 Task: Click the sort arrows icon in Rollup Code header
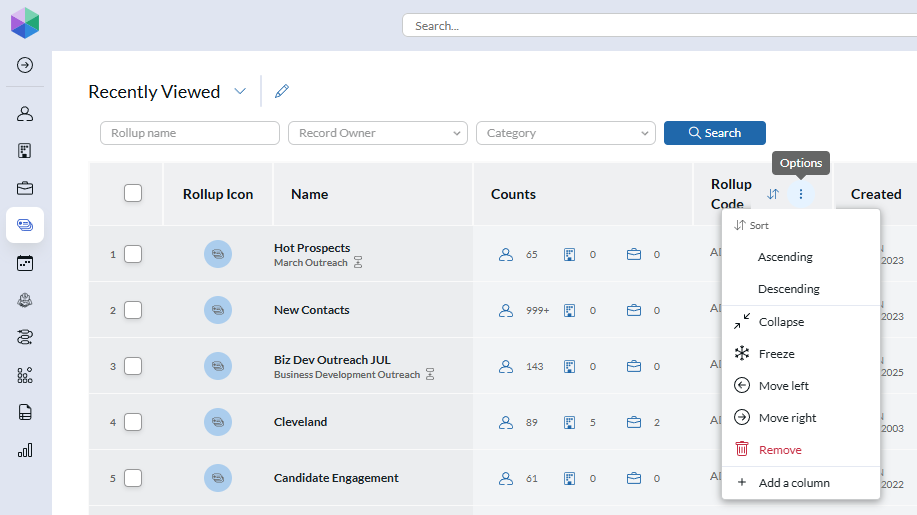tap(772, 194)
